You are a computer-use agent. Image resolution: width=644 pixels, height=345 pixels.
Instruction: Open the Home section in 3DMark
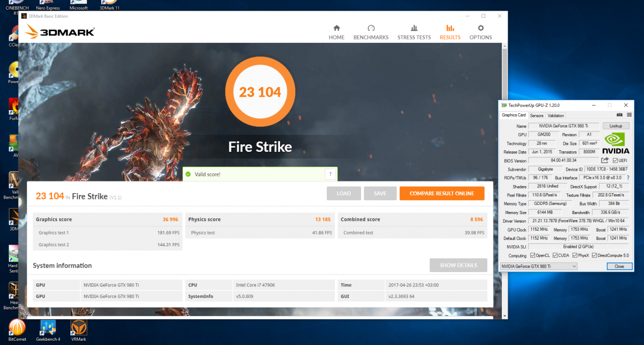click(336, 32)
